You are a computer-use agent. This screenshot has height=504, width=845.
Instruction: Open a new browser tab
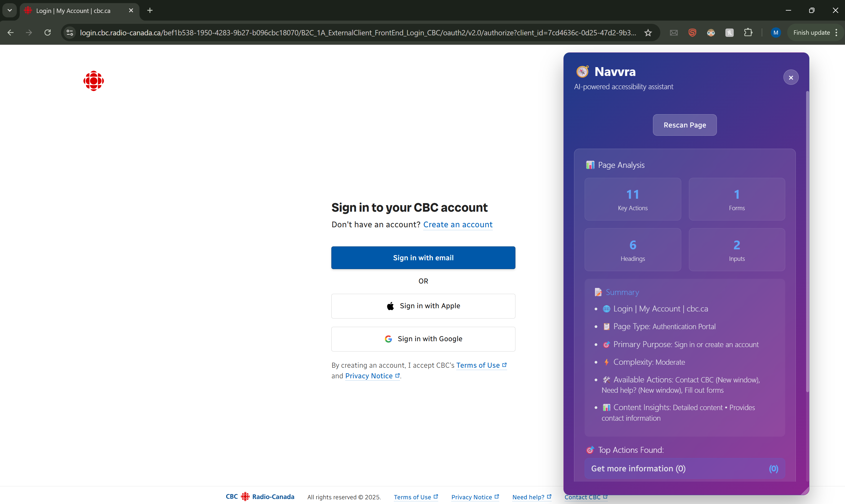click(150, 11)
